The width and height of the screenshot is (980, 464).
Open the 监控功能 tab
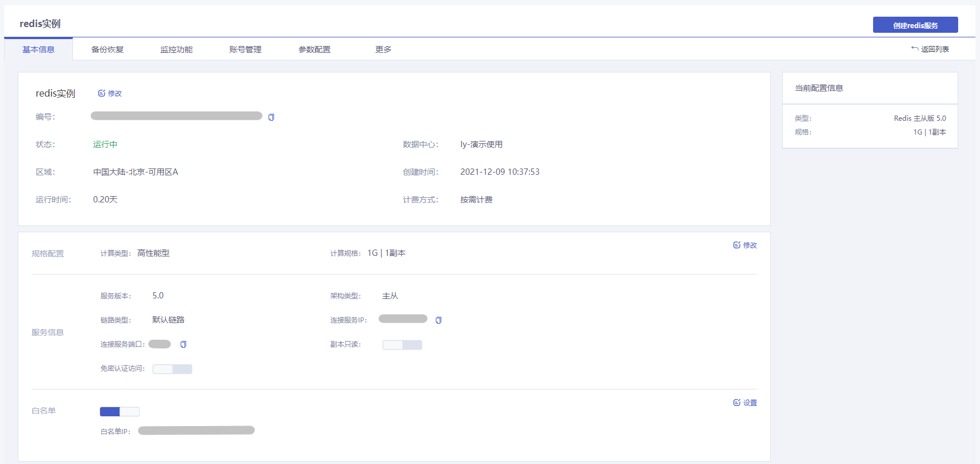(176, 49)
